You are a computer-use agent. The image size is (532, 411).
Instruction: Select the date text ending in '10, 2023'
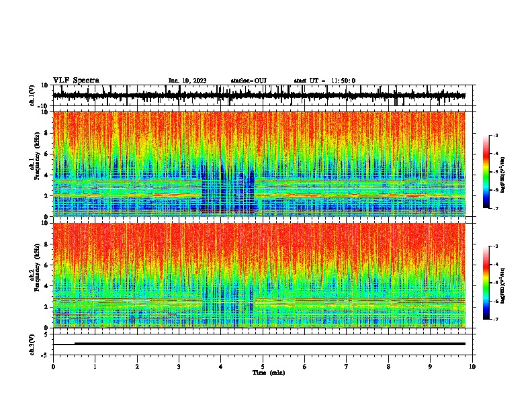(187, 81)
